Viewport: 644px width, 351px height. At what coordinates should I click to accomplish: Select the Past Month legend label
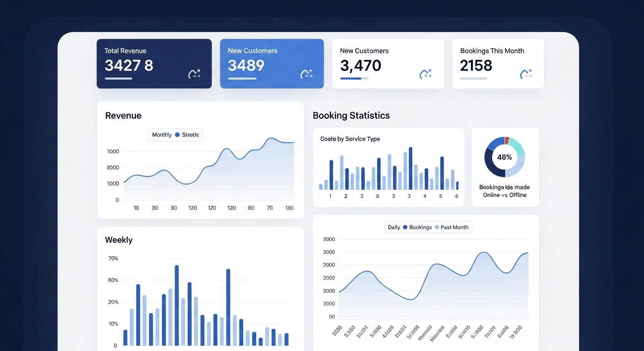pos(455,227)
